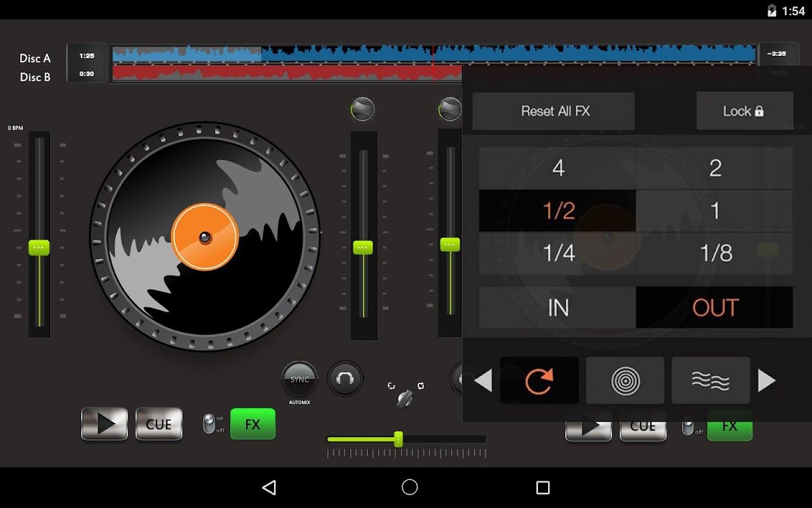This screenshot has height=508, width=812.
Task: Tap the CUE button for Disc A
Action: point(159,424)
